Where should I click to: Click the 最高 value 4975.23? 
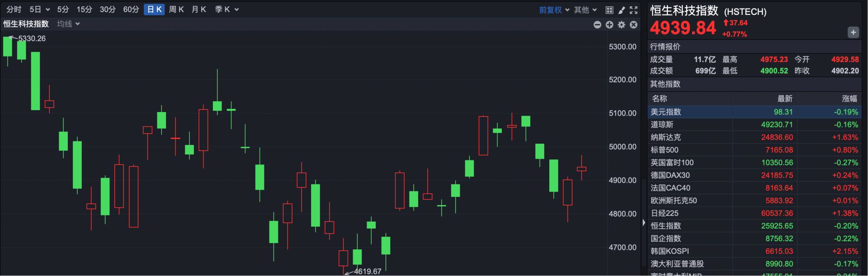pyautogui.click(x=774, y=60)
